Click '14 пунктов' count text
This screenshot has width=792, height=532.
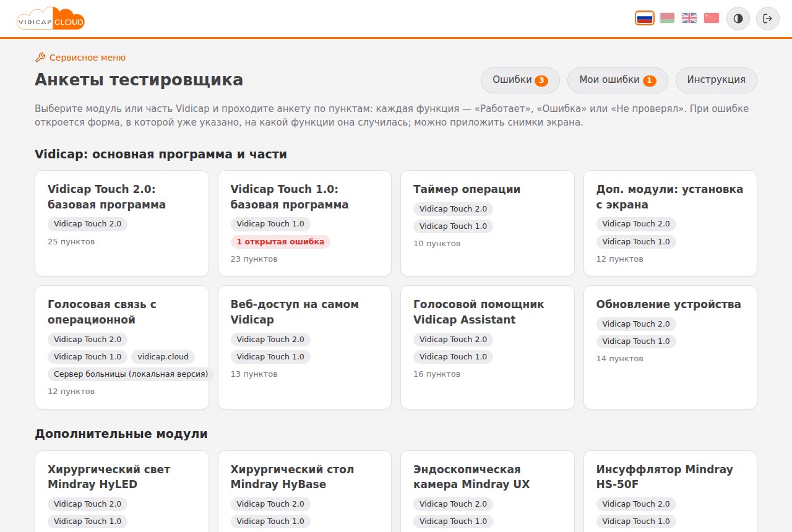620,359
